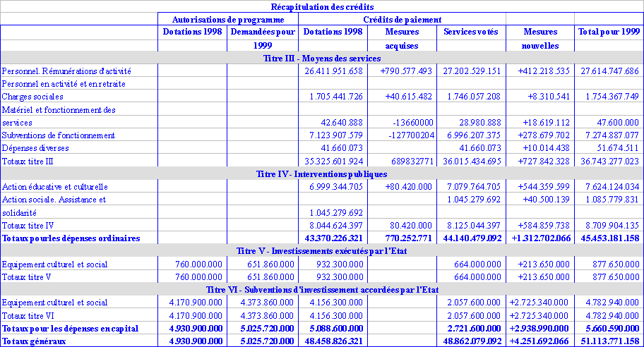
Task: Select the 51.113.771.158 grand total cell
Action: pyautogui.click(x=609, y=341)
